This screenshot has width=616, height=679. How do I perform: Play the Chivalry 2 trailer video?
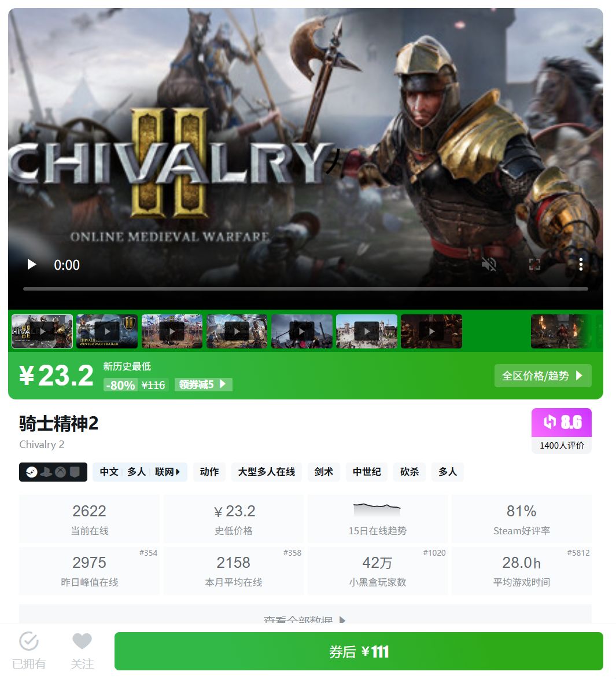point(32,264)
